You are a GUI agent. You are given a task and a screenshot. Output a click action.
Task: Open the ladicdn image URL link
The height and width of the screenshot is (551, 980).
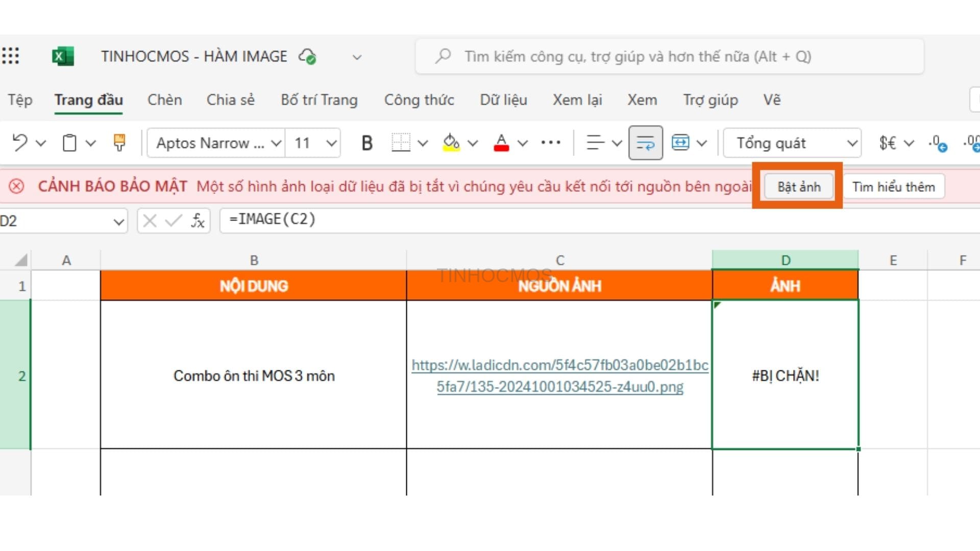click(x=560, y=376)
